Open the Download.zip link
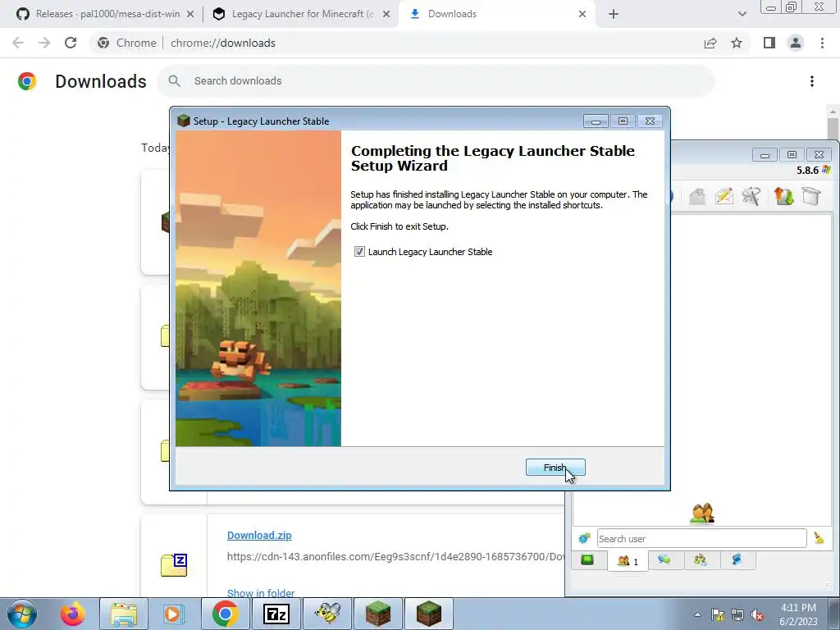Viewport: 840px width, 630px height. [259, 535]
